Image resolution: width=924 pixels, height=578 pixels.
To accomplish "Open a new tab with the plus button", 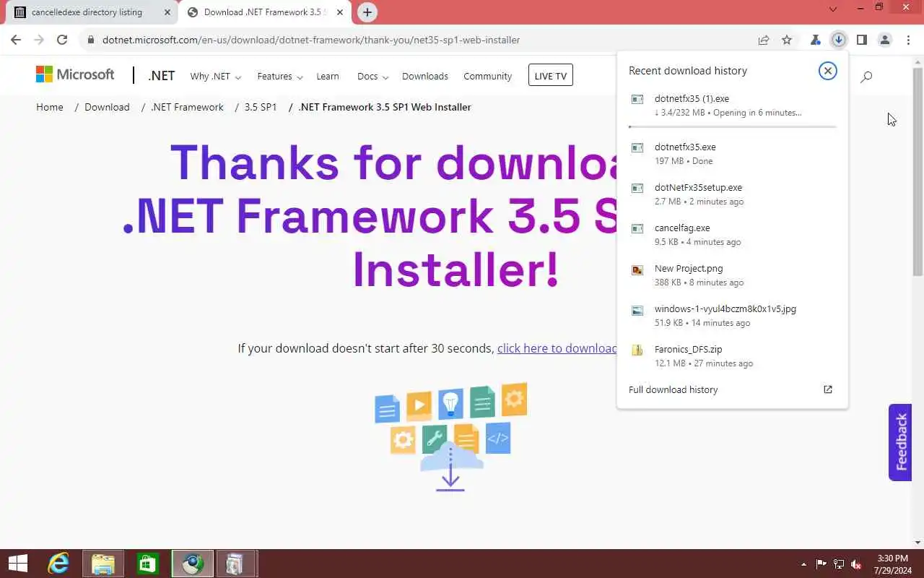I will click(x=367, y=12).
